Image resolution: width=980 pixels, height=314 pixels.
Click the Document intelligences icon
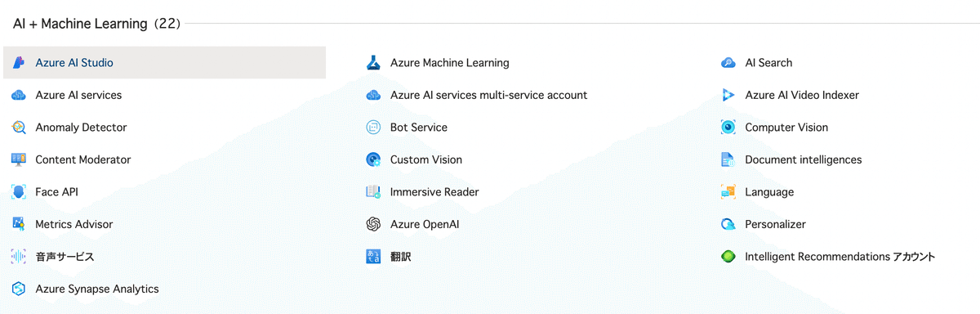pos(728,159)
